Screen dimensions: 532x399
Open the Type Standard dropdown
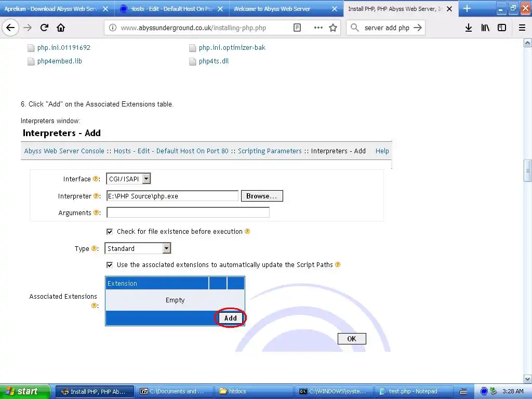(138, 248)
